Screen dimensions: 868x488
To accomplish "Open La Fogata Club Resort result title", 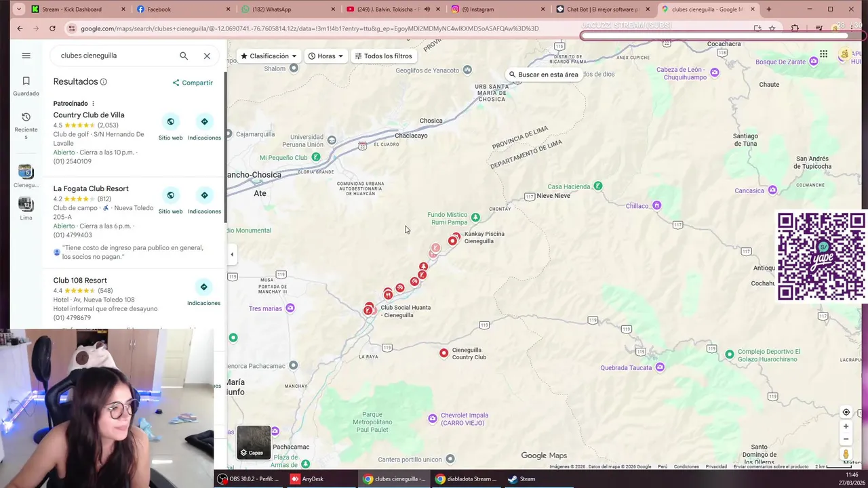I will [91, 188].
